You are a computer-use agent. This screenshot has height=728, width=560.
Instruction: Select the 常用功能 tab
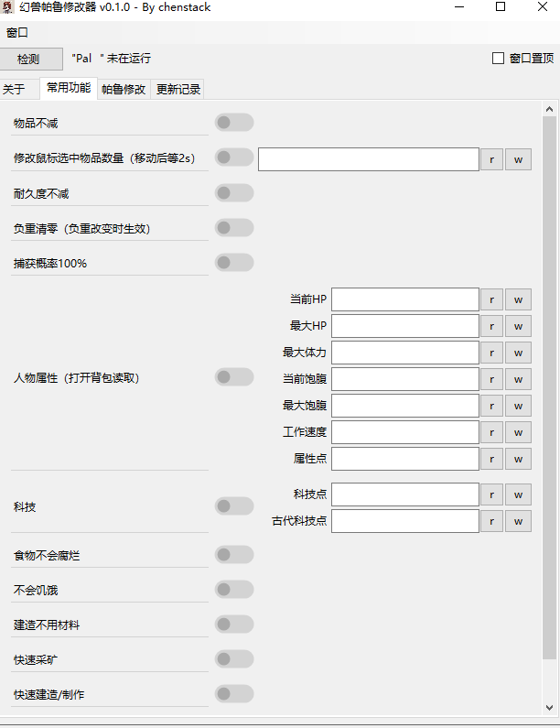pyautogui.click(x=69, y=88)
